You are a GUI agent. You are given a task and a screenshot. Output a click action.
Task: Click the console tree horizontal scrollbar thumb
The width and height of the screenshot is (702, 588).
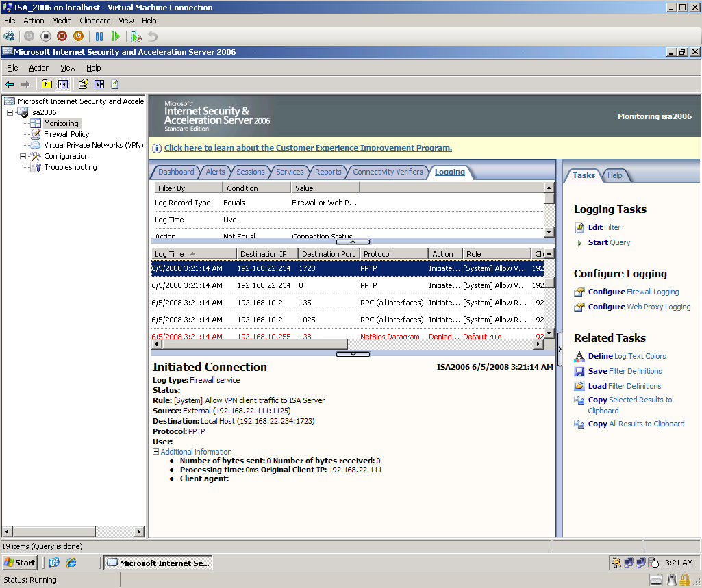point(54,532)
